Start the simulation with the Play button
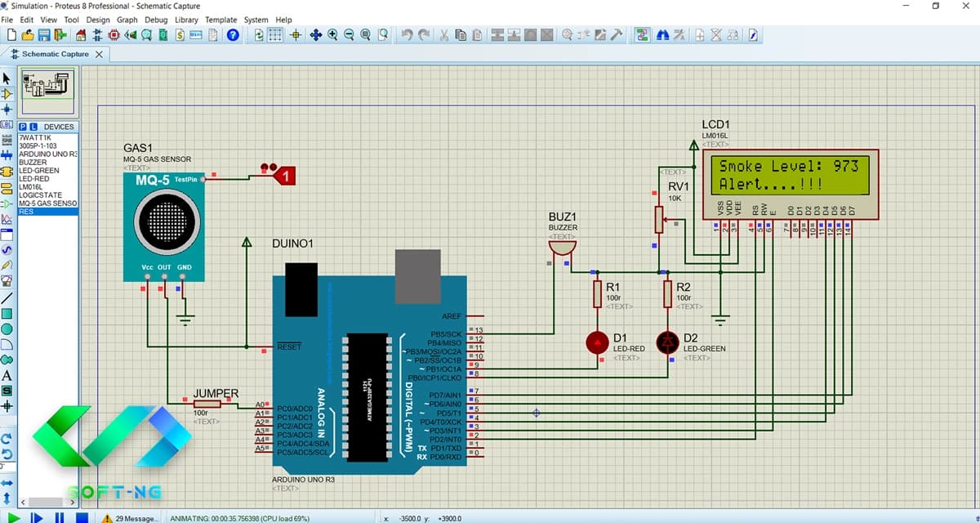The width and height of the screenshot is (980, 523). [14, 517]
